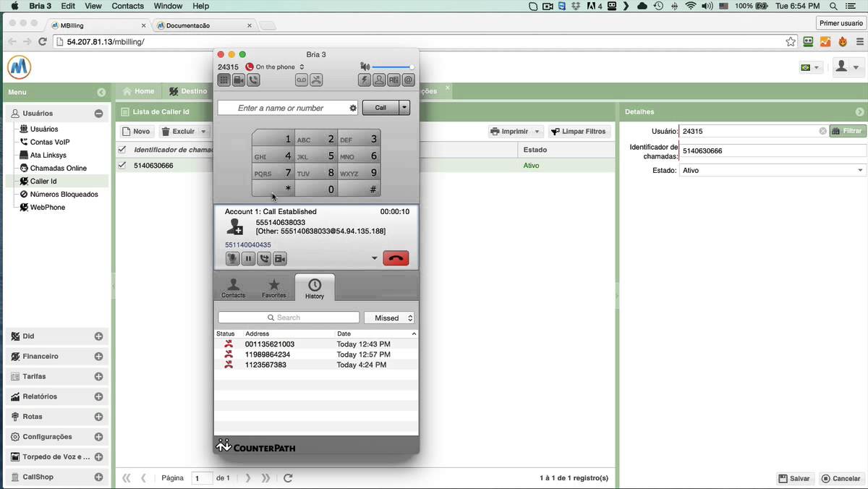868x489 pixels.
Task: Bookmark this page with the star icon
Action: [x=791, y=42]
